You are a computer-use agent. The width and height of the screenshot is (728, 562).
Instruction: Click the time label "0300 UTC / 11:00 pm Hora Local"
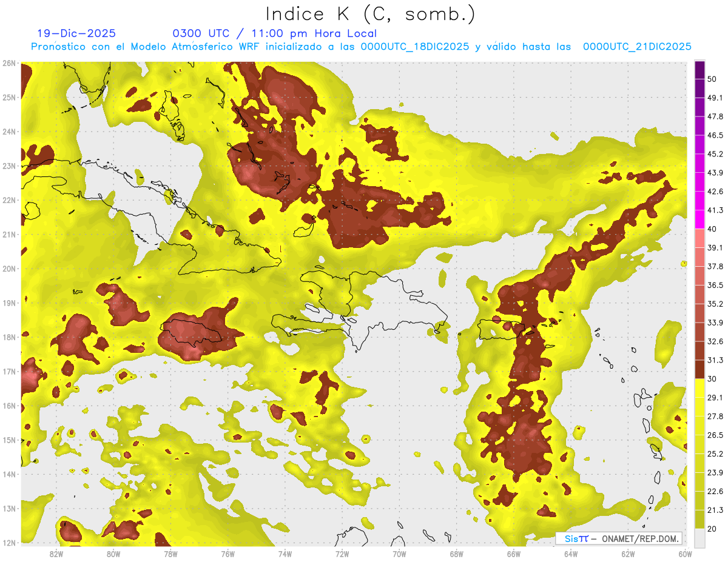click(275, 33)
